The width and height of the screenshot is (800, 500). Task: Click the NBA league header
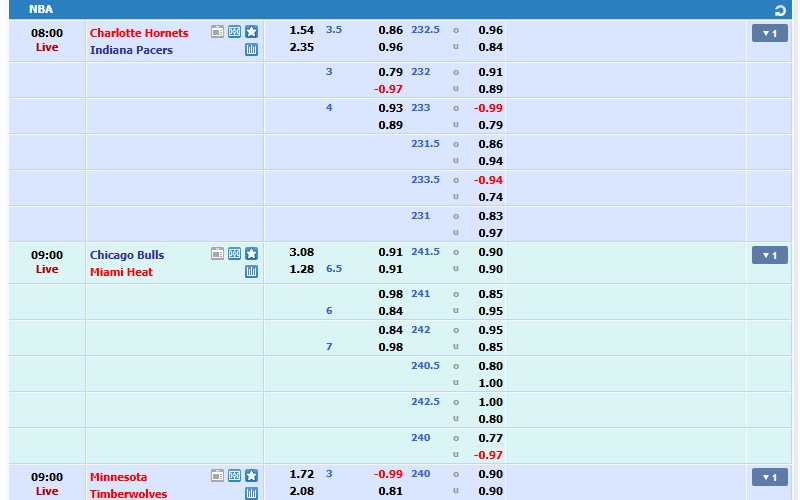click(x=41, y=10)
